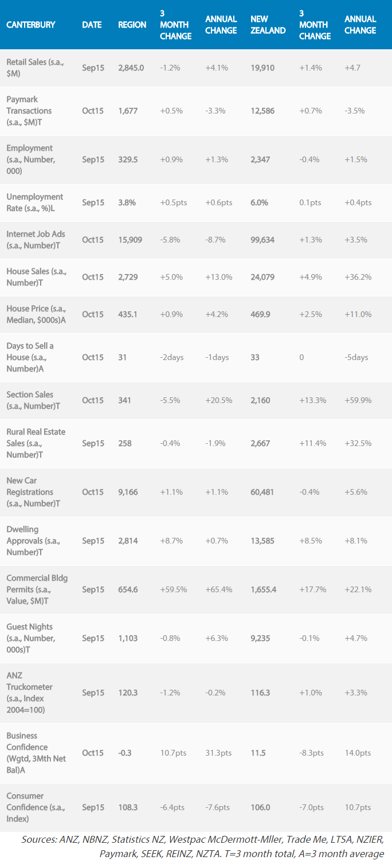
Task: Select the House Sales region value 2,729
Action: tap(129, 277)
